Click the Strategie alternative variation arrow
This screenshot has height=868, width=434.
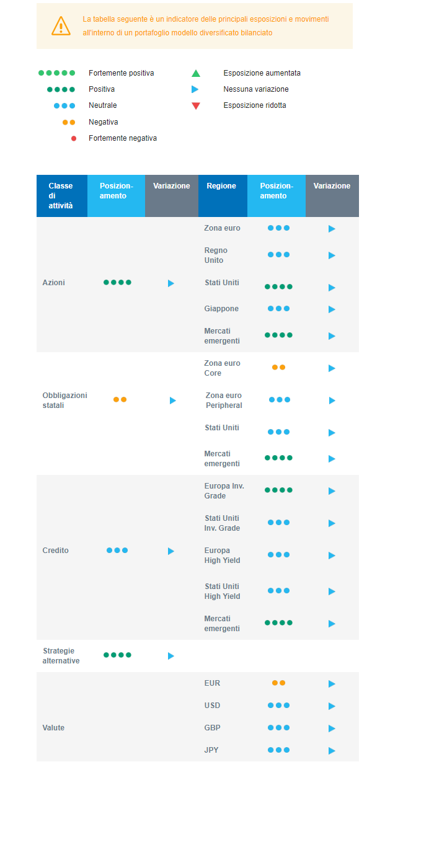171,656
